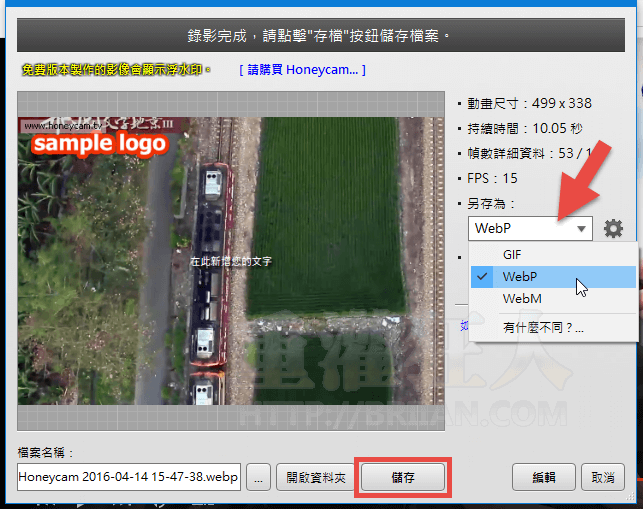Click the 儲存 save button

click(x=403, y=477)
